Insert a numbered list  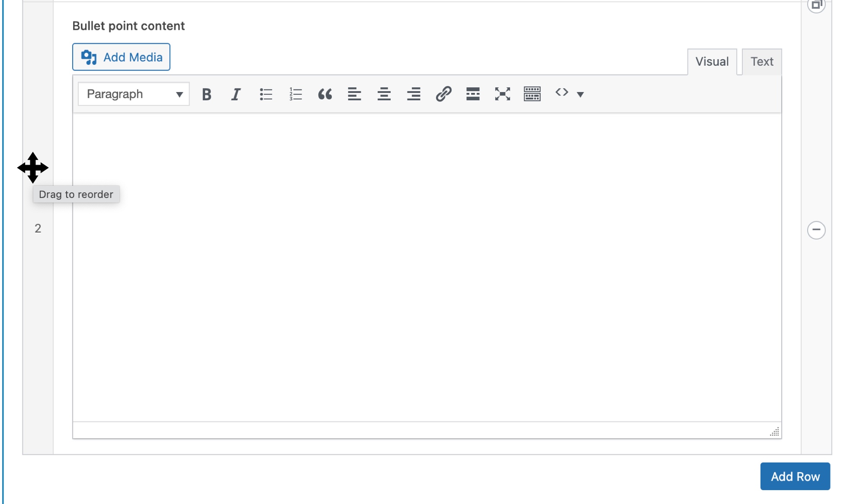(295, 94)
